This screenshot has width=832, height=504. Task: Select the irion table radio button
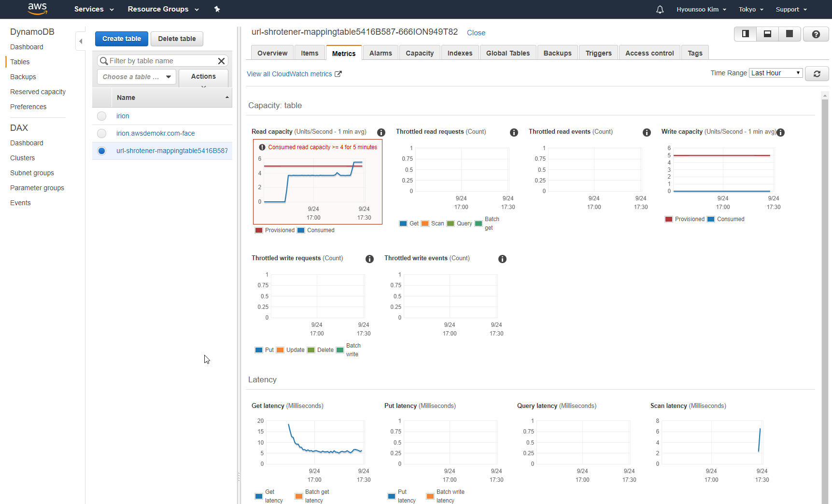coord(101,116)
